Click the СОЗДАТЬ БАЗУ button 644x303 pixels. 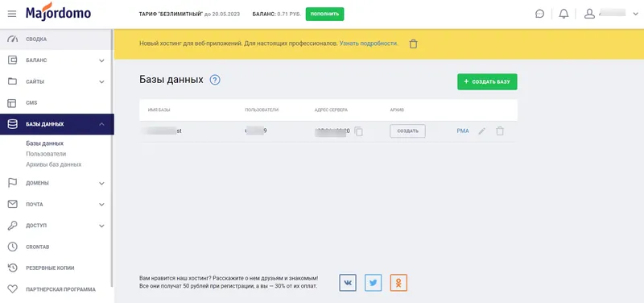tap(487, 82)
